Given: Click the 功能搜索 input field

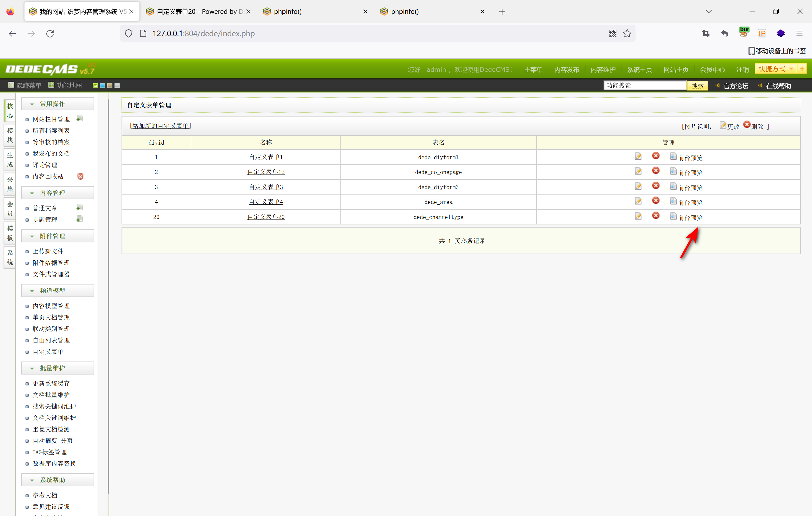Looking at the screenshot, I should 645,86.
